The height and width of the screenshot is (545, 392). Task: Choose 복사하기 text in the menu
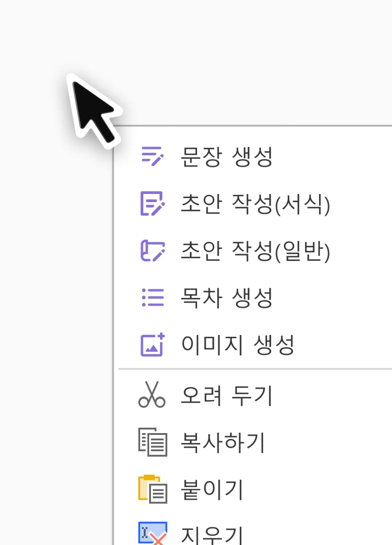pos(223,443)
